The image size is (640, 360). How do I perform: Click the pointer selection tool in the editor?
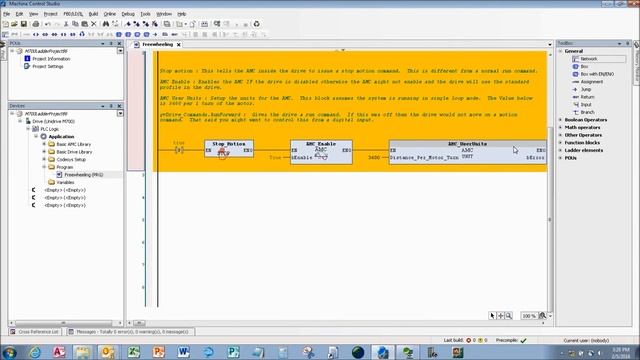[x=492, y=316]
